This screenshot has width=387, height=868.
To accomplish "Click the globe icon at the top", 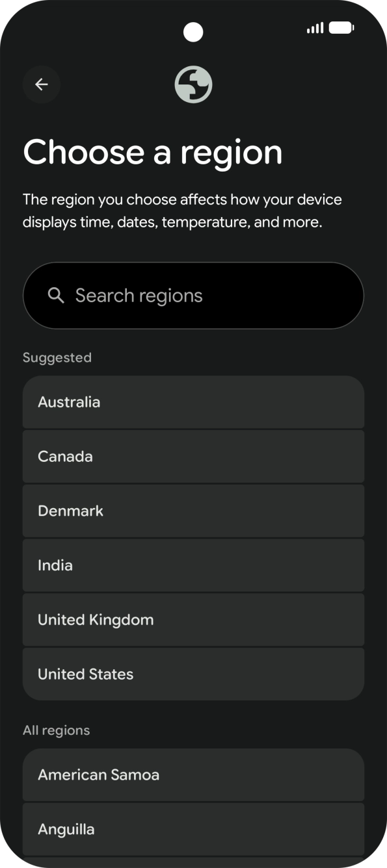I will click(193, 84).
